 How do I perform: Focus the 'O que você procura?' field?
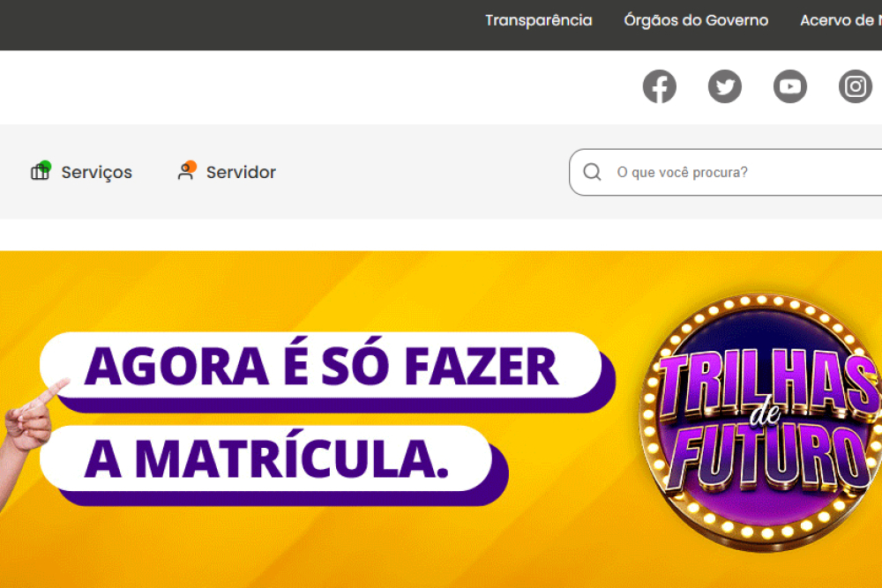click(x=726, y=172)
